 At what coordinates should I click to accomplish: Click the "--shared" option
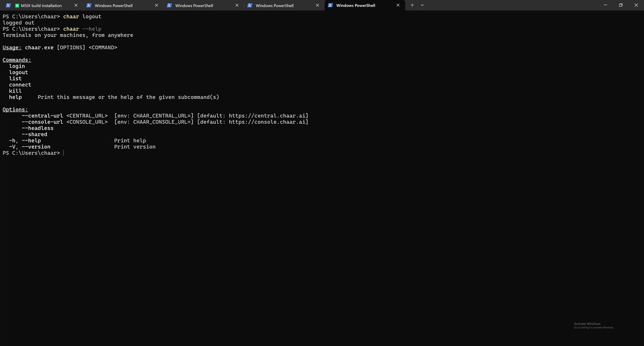coord(34,134)
